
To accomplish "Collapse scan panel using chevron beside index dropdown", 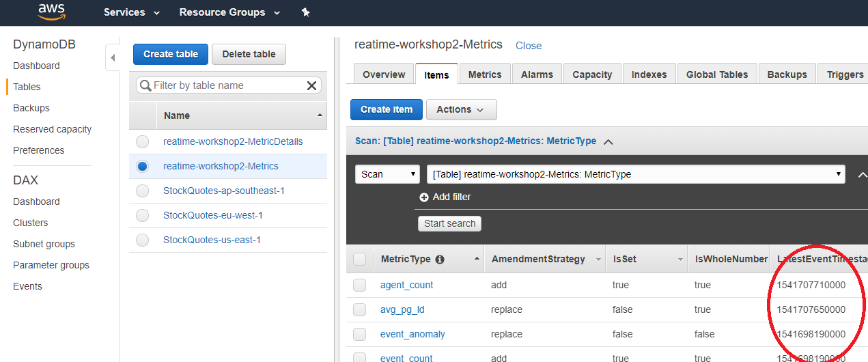I will pyautogui.click(x=862, y=175).
